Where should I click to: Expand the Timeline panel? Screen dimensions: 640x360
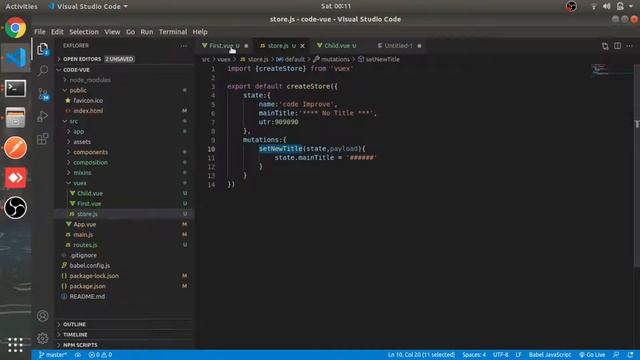coord(124,335)
